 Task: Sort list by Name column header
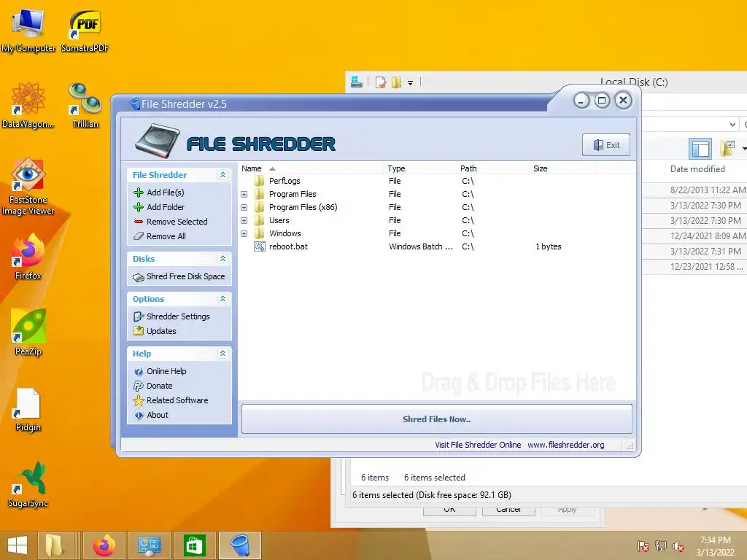pyautogui.click(x=311, y=168)
